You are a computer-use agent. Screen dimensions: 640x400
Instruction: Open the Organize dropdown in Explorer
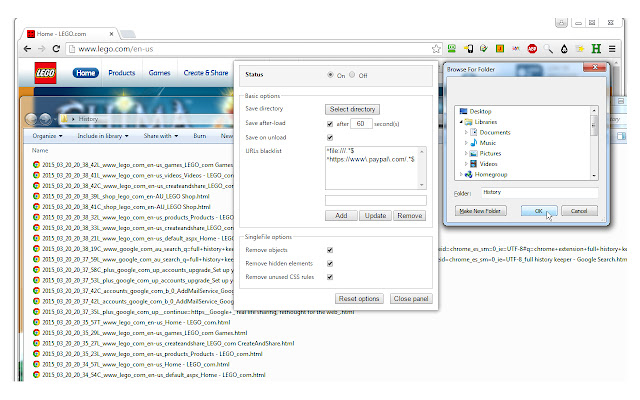[47, 136]
